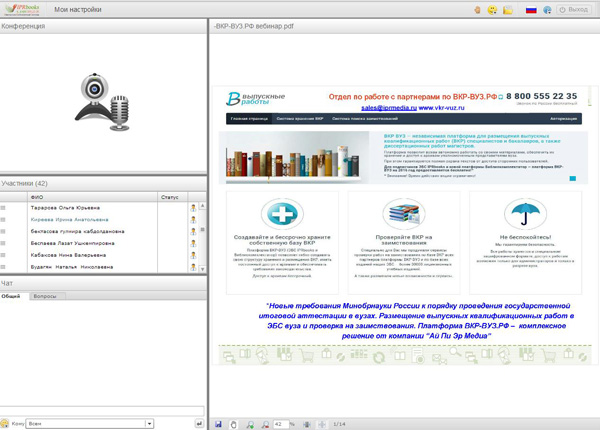Open the chat emoticon picker icon
The image size is (600, 430).
click(x=5, y=423)
